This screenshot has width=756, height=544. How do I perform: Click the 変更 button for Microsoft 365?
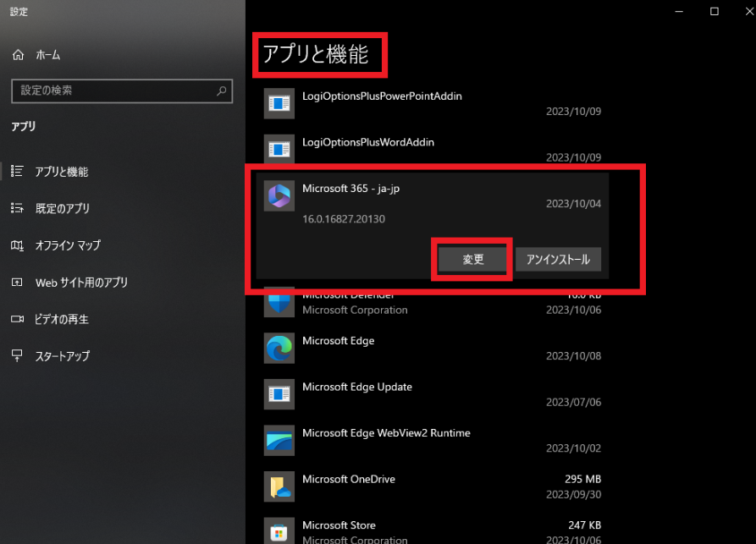pos(472,259)
